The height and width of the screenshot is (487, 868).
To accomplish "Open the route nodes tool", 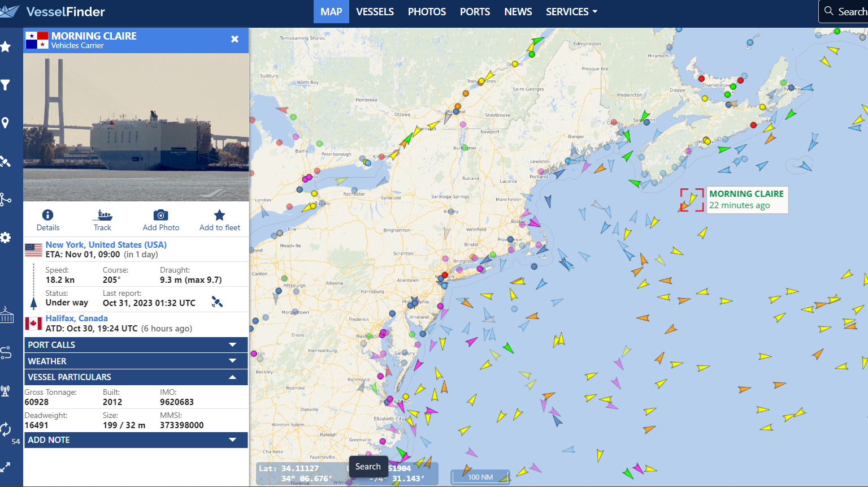I will point(6,200).
